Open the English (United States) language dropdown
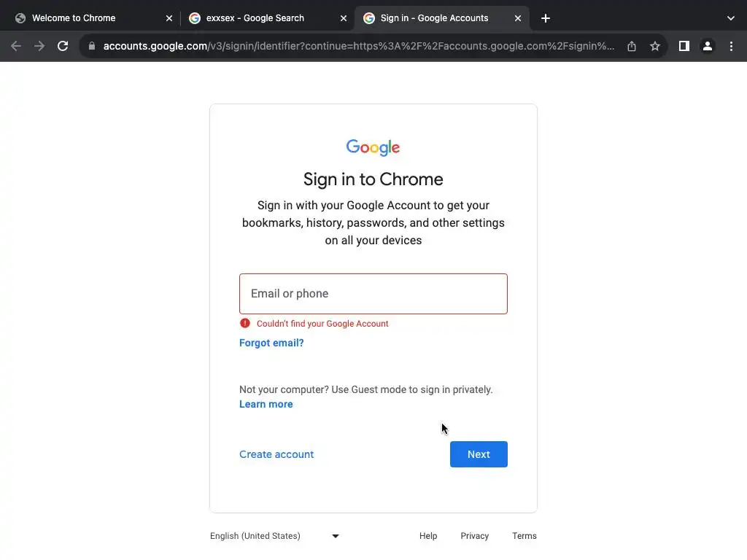The width and height of the screenshot is (747, 560). pyautogui.click(x=274, y=536)
